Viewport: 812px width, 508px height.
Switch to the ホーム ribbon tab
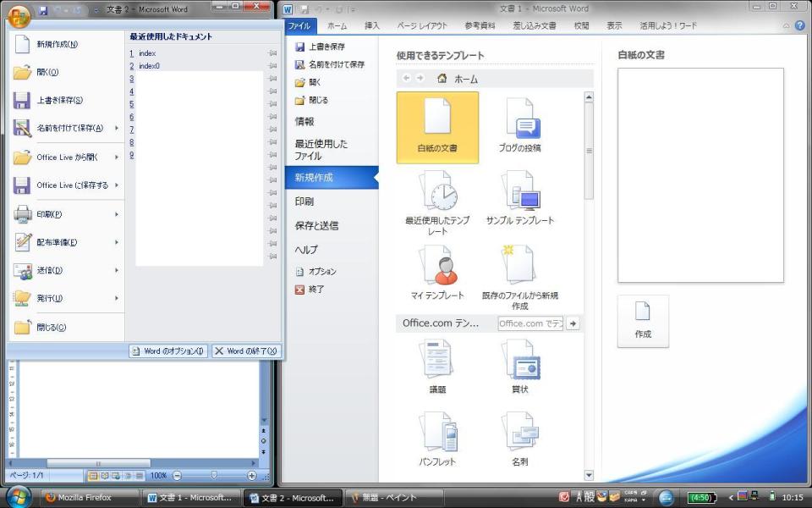(x=337, y=25)
